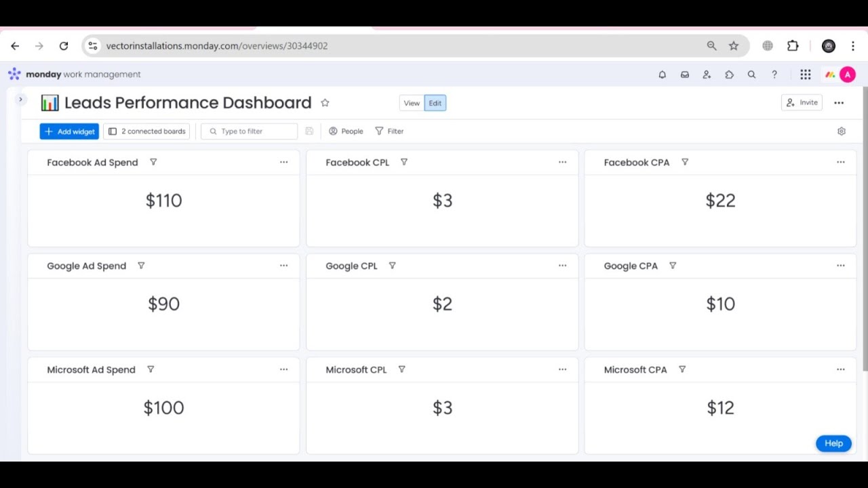Open Chrome three-dot menu
This screenshot has height=488, width=868.
pos(853,46)
